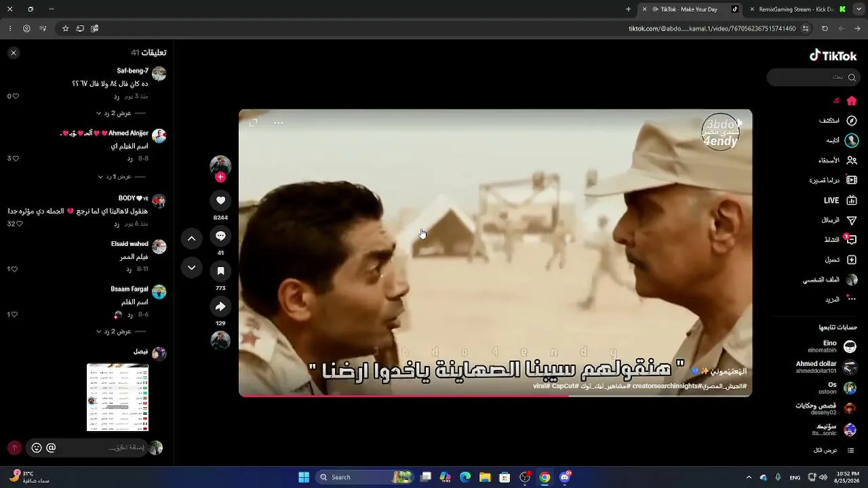Click the browser address bar URL
Image resolution: width=868 pixels, height=488 pixels.
coord(712,28)
